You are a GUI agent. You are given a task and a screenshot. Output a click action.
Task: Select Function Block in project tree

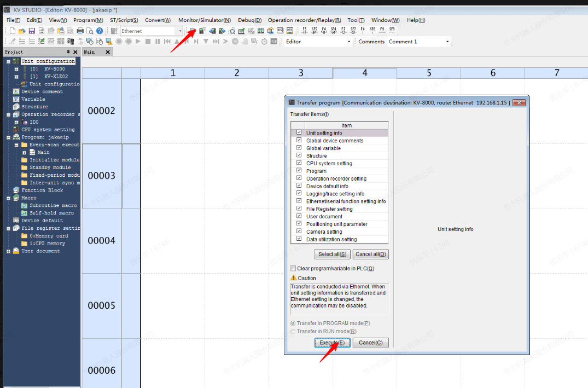click(x=42, y=190)
